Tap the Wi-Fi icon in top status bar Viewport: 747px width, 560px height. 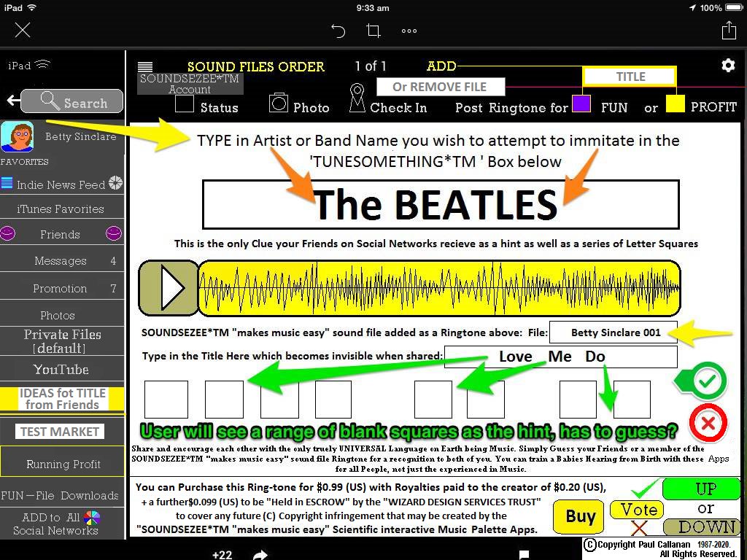coord(32,7)
